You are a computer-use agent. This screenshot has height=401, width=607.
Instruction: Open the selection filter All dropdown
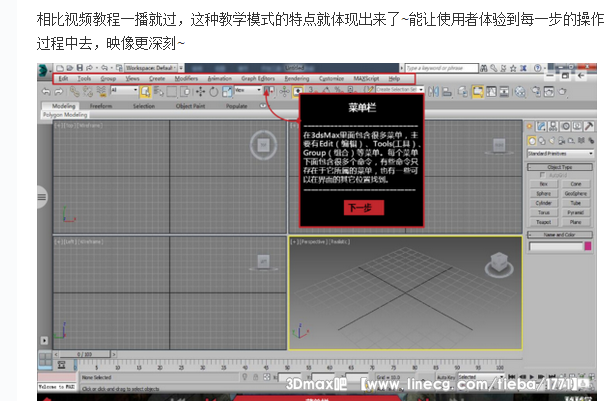coord(124,90)
